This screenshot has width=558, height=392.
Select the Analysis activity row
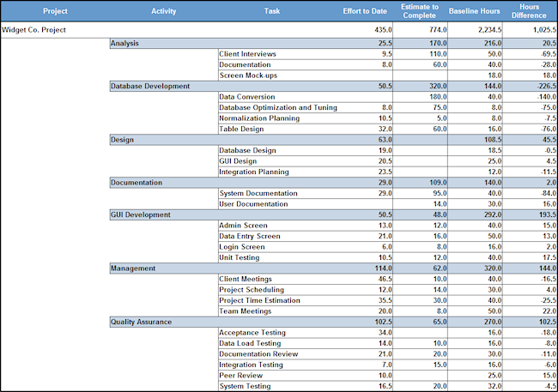333,44
